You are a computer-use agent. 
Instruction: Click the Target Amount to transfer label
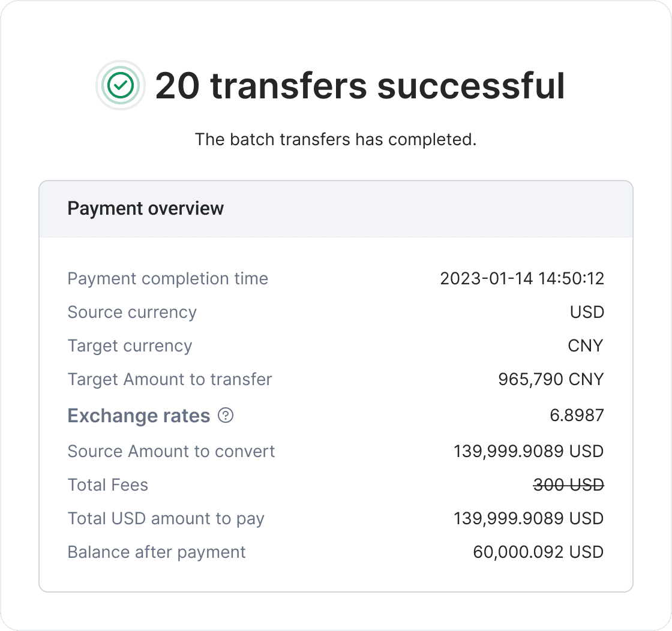click(x=170, y=380)
